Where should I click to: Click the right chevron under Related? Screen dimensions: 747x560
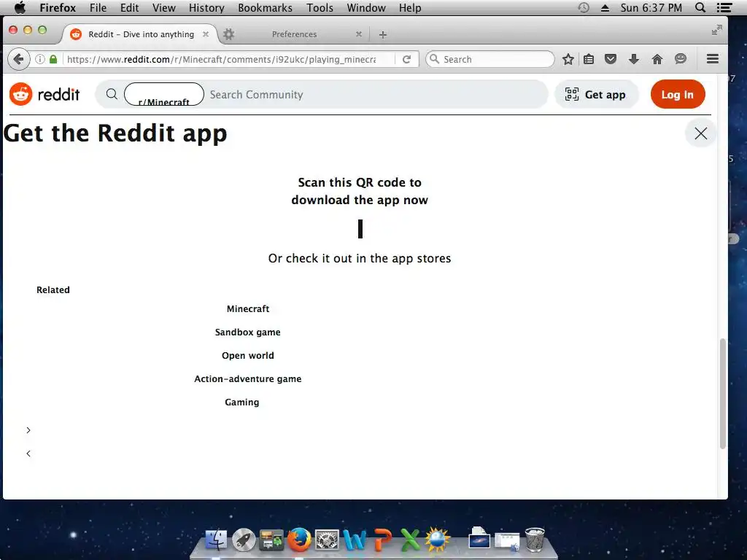coord(28,430)
